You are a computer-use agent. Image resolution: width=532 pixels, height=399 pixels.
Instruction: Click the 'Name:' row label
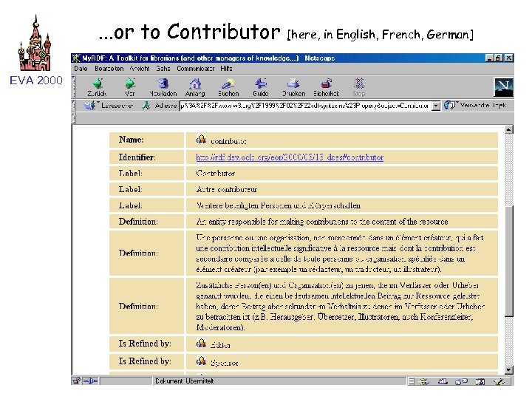(131, 140)
